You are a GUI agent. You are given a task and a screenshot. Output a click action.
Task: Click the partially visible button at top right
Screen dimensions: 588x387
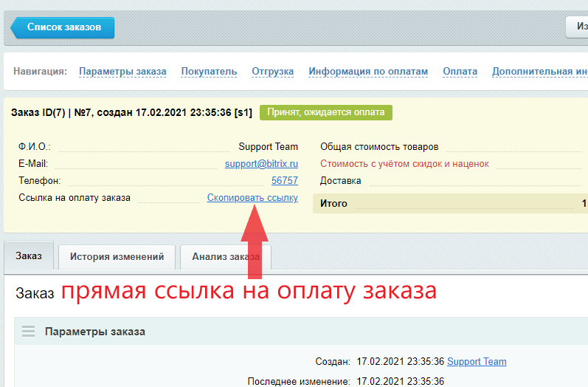577,27
